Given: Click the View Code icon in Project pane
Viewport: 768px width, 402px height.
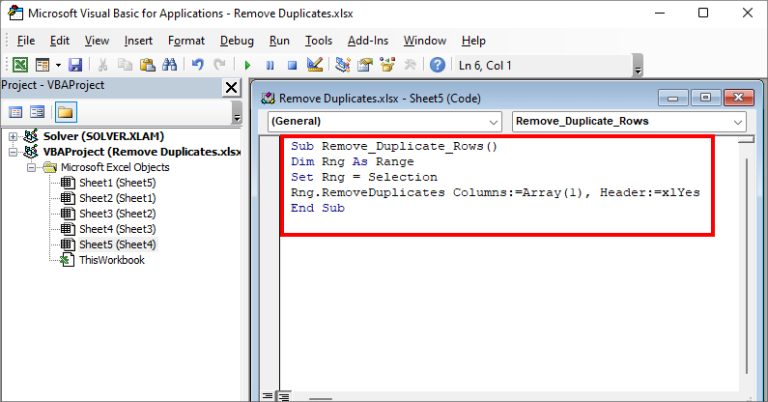Looking at the screenshot, I should tap(16, 113).
